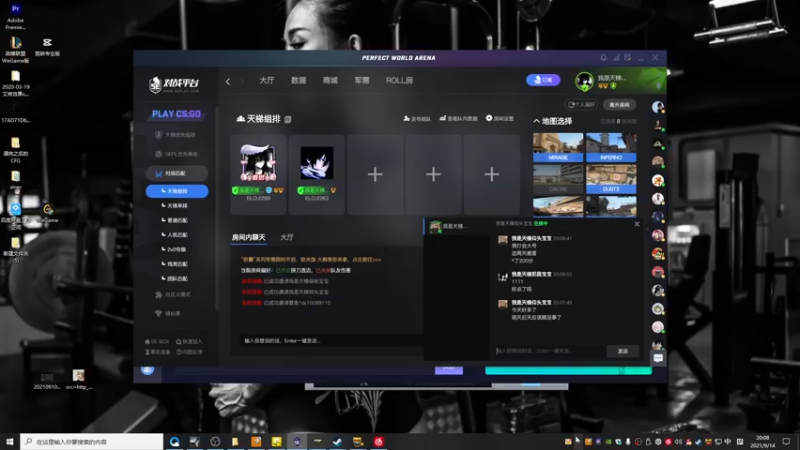This screenshot has height=450, width=800.
Task: Click the first player card avatar ELO 2298
Action: (258, 163)
